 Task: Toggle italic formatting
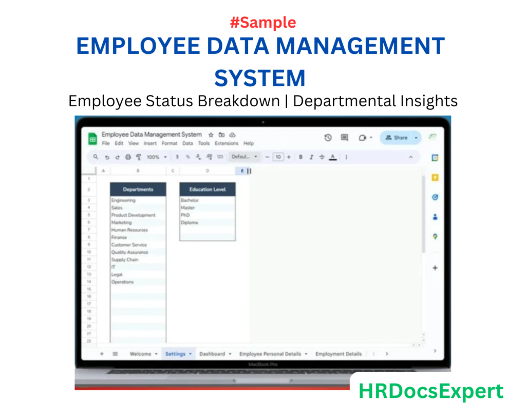(311, 157)
